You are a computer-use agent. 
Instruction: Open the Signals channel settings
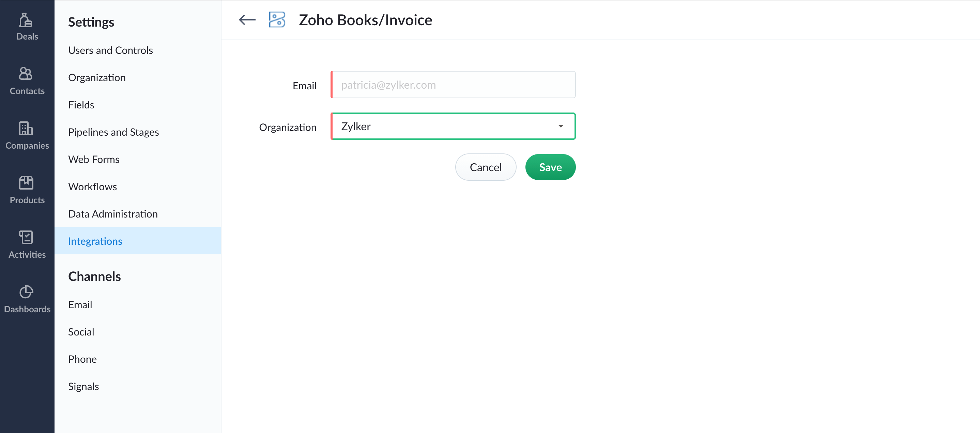pos(83,386)
